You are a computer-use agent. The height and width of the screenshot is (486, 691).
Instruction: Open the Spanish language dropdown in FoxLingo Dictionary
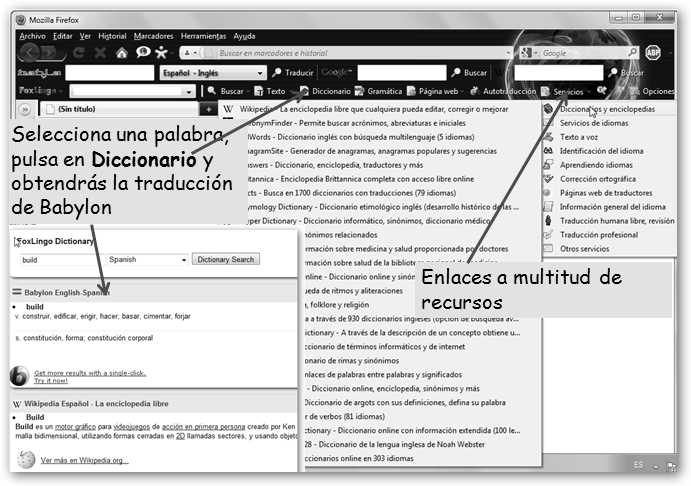point(147,259)
